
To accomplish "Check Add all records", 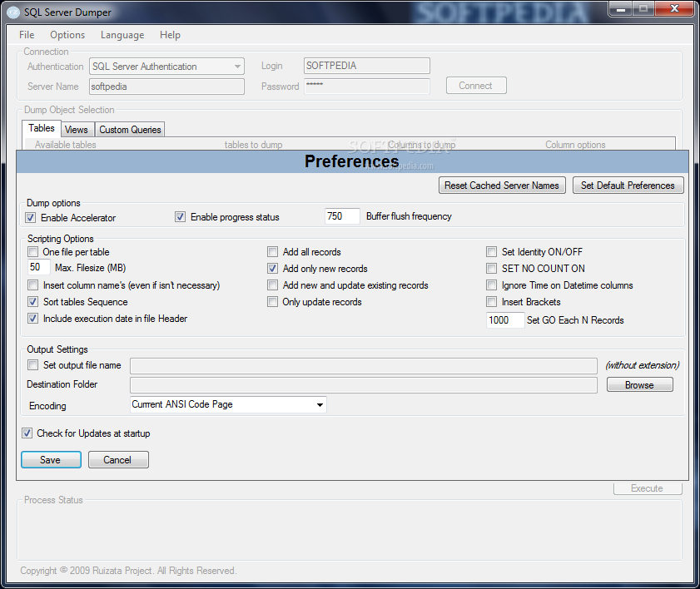I will tap(272, 252).
